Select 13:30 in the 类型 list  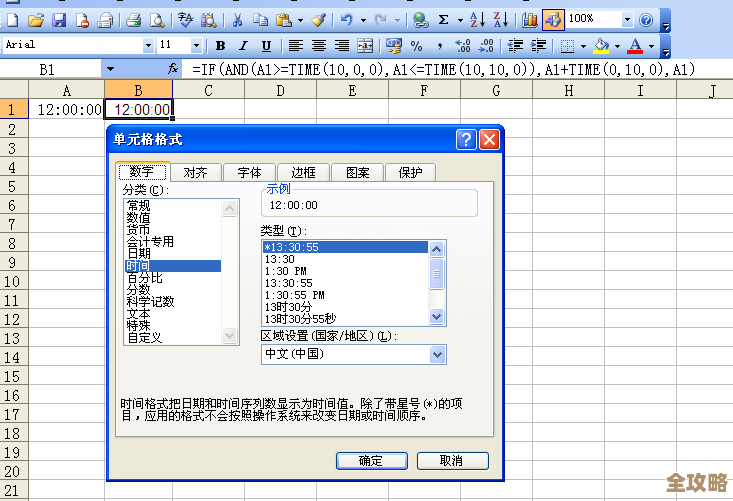click(x=280, y=259)
